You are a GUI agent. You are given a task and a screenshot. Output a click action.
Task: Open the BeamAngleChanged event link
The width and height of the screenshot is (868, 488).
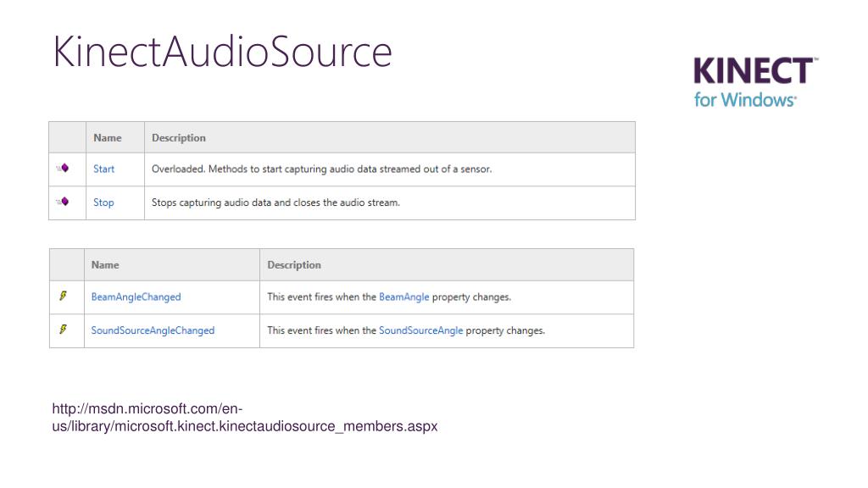point(136,297)
